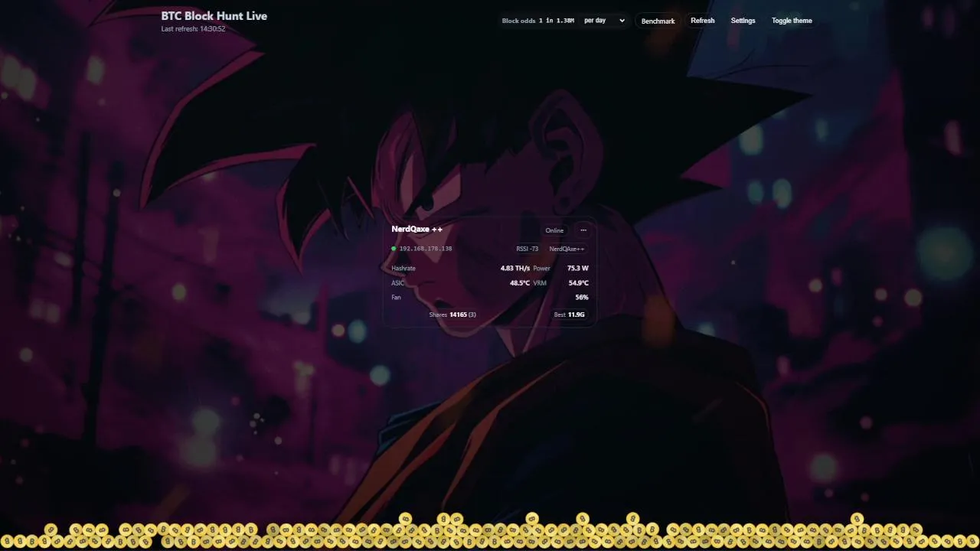Click the 56% fan value
The width and height of the screenshot is (980, 551).
click(x=582, y=298)
